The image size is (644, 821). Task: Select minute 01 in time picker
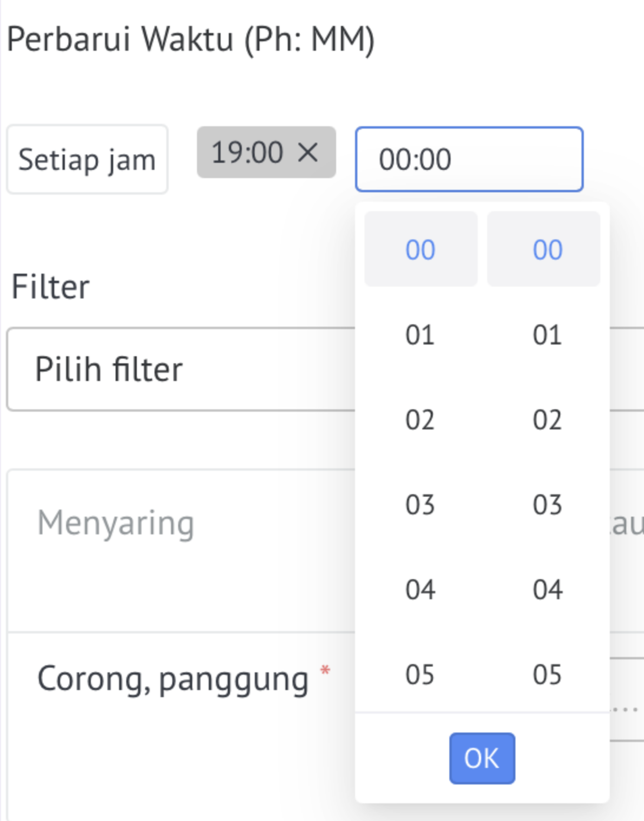pyautogui.click(x=543, y=334)
